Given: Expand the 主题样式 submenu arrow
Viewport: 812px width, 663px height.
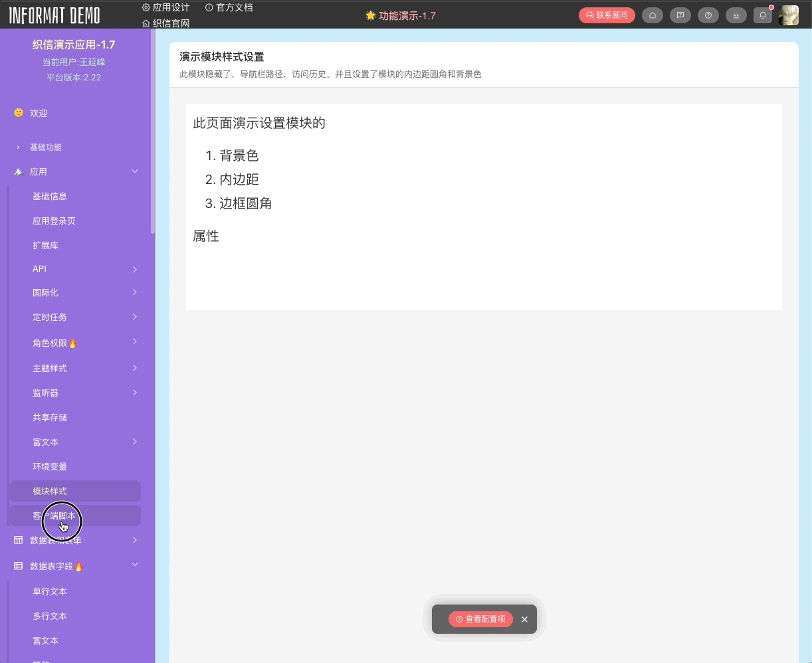Looking at the screenshot, I should coord(134,368).
